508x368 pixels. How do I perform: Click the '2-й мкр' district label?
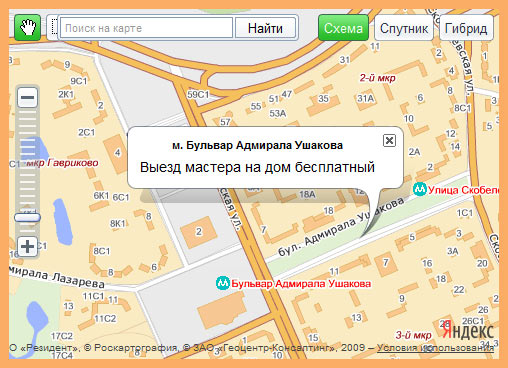pos(377,78)
